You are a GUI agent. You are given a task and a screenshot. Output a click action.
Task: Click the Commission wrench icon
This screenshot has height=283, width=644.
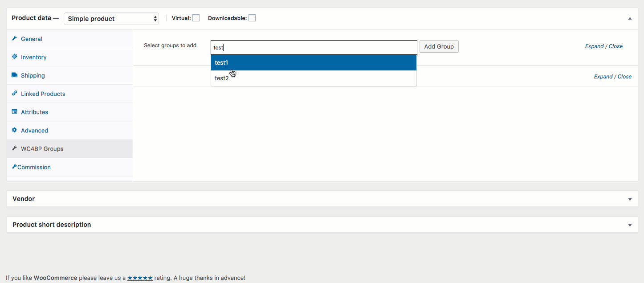click(15, 167)
